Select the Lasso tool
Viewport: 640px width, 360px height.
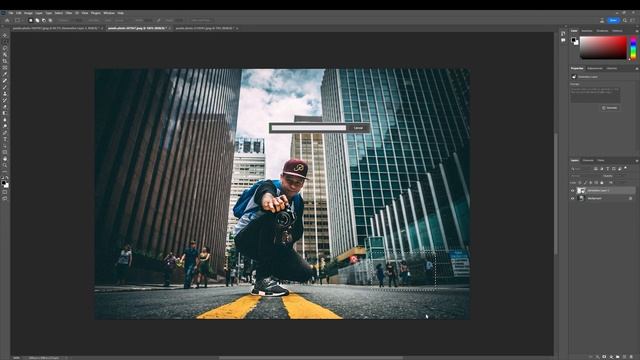coord(5,48)
